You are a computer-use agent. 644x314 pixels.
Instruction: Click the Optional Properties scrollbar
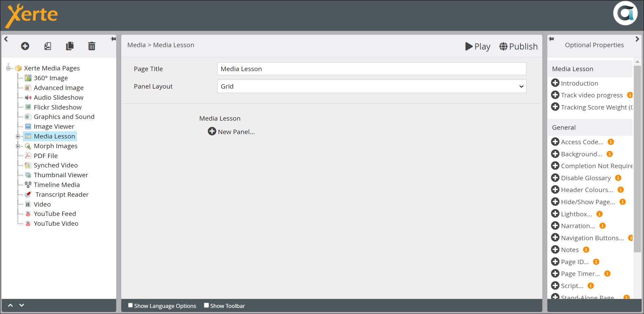[x=637, y=158]
